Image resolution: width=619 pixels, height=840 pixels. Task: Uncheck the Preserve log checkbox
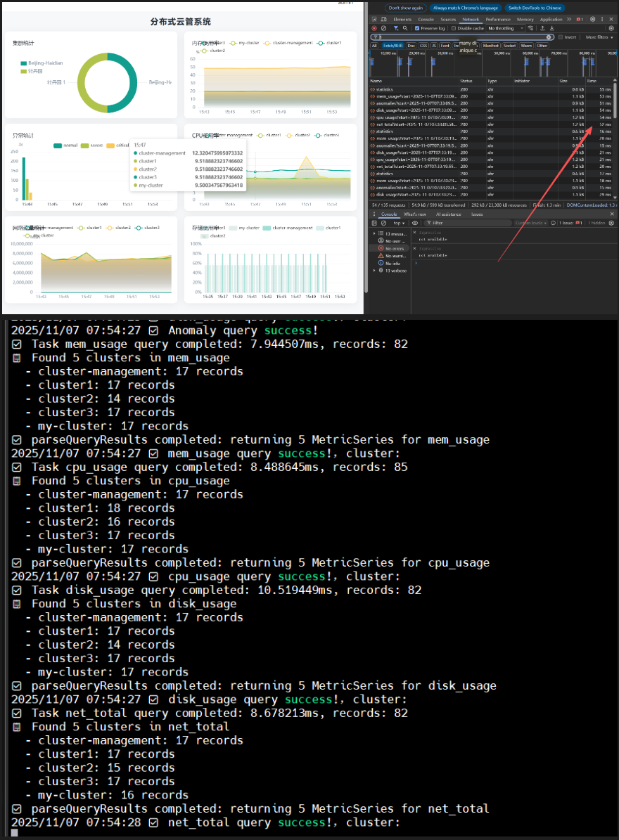point(417,28)
